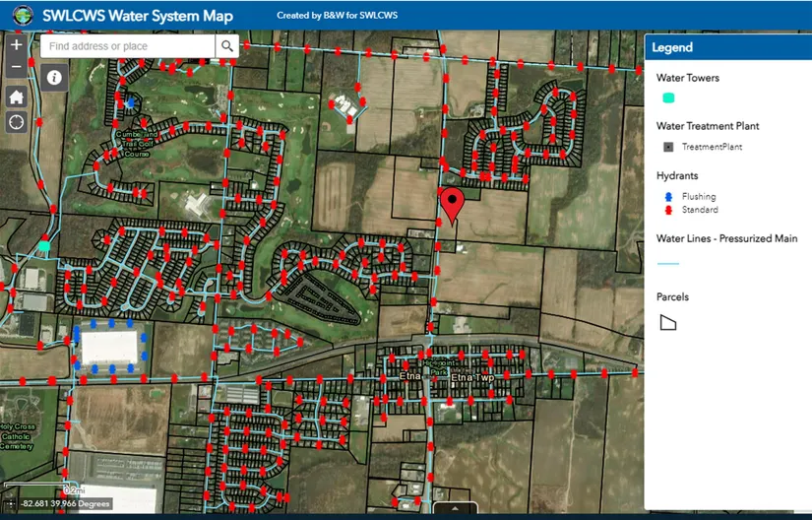Click the coordinates crosshair icon at bottom-left
This screenshot has width=812, height=520.
click(x=10, y=504)
